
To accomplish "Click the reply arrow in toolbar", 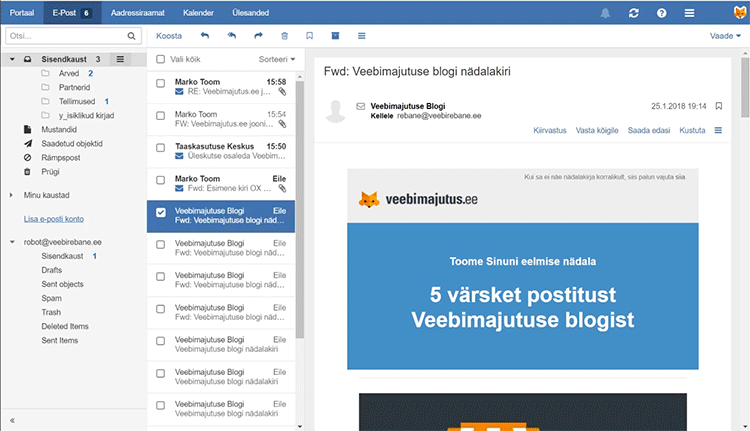I will tap(205, 35).
